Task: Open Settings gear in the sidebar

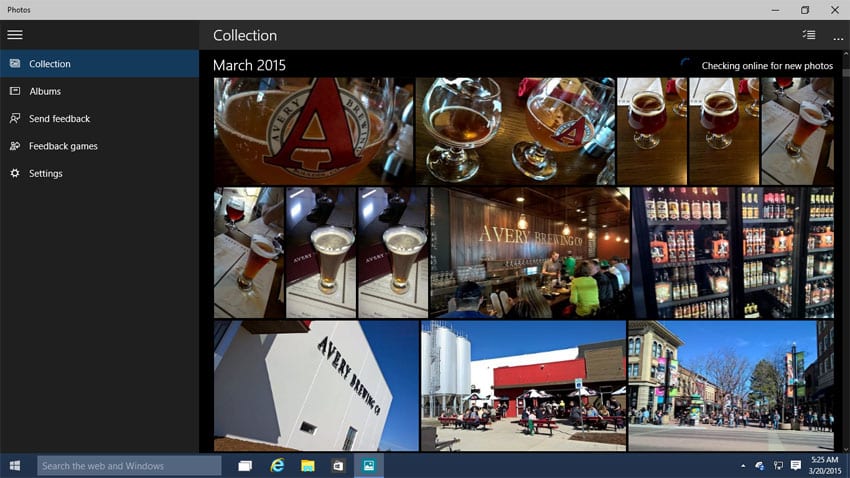Action: [15, 174]
